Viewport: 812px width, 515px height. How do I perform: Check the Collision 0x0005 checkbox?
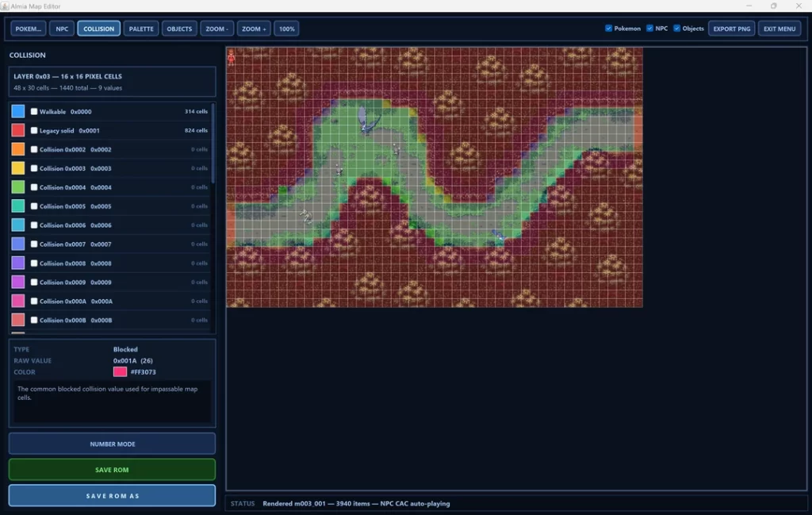pyautogui.click(x=34, y=206)
